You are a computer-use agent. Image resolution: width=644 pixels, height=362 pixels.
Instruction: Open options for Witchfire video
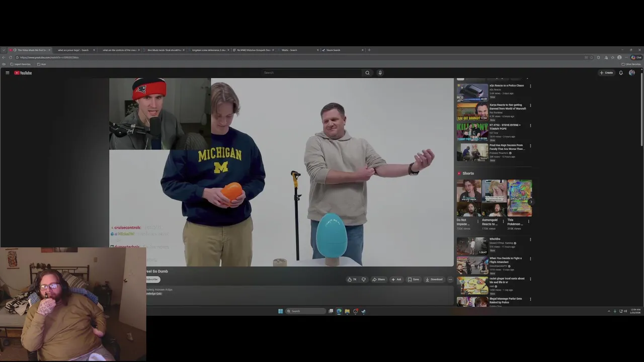click(x=530, y=239)
